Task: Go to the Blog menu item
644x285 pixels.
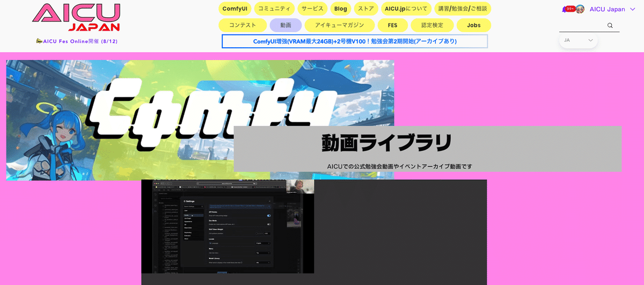Action: 340,9
